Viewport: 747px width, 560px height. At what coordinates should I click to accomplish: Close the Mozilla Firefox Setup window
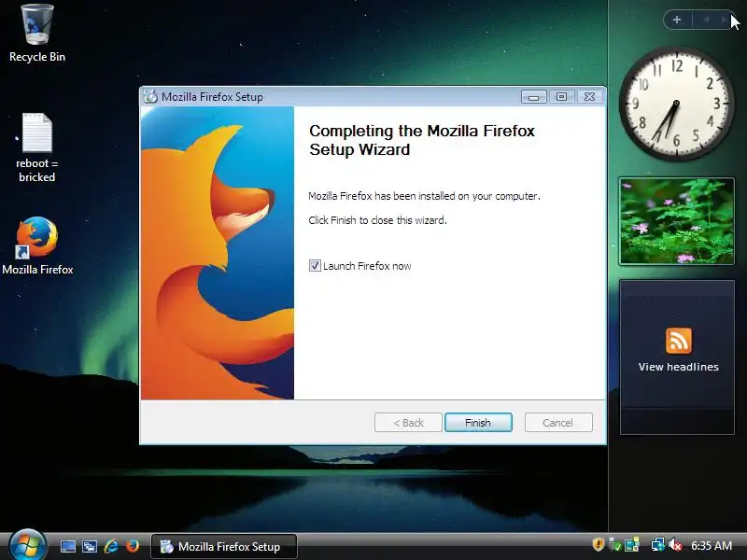pyautogui.click(x=590, y=97)
